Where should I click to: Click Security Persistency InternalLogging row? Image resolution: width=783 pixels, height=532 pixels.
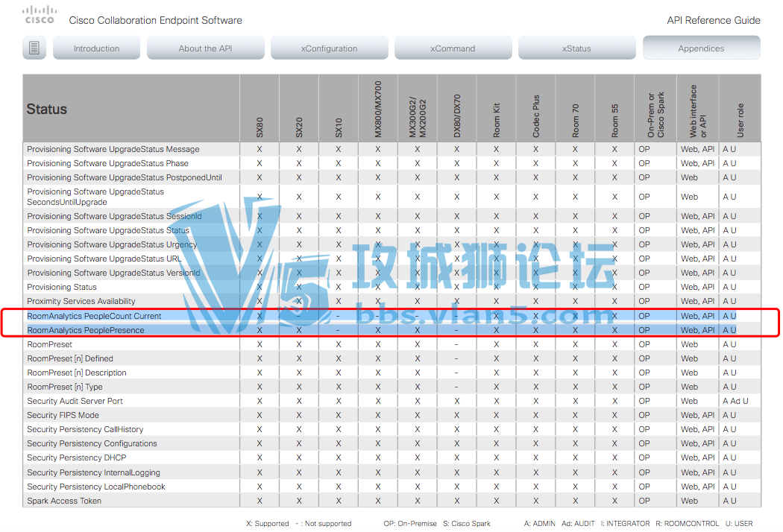(392, 472)
